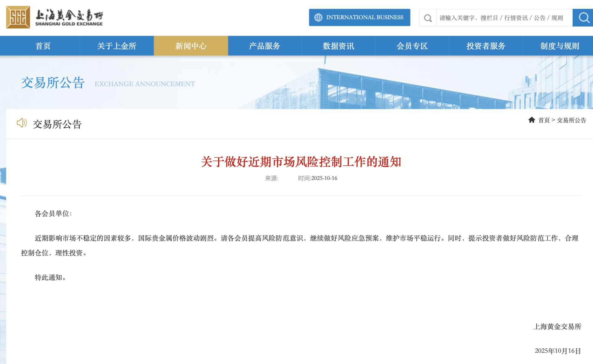Viewport: 593px width, 364px height.
Task: Open the 投资者服务 navigation menu
Action: [x=486, y=46]
